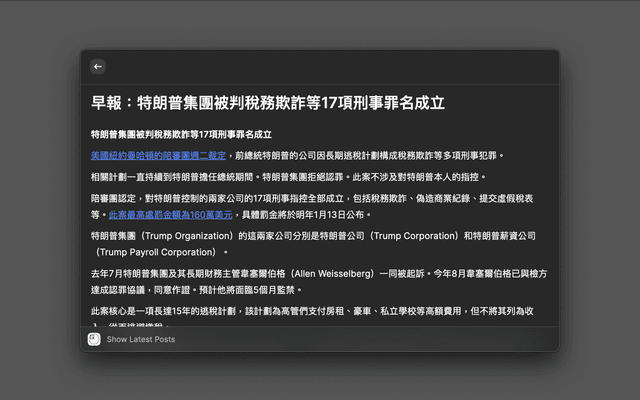This screenshot has width=640, height=400.
Task: Click the article headline 早報：特朗普集團
Action: [x=267, y=103]
